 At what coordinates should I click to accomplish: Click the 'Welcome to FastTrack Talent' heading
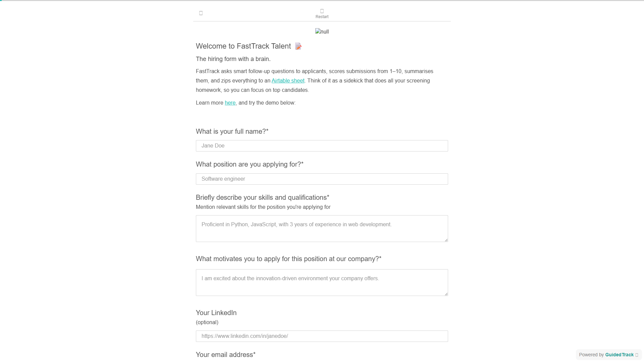point(243,46)
